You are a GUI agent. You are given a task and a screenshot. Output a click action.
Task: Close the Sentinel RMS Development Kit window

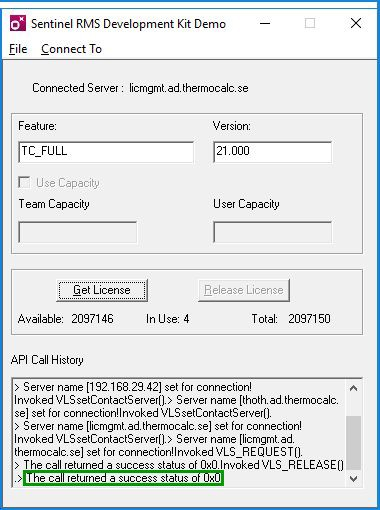356,23
